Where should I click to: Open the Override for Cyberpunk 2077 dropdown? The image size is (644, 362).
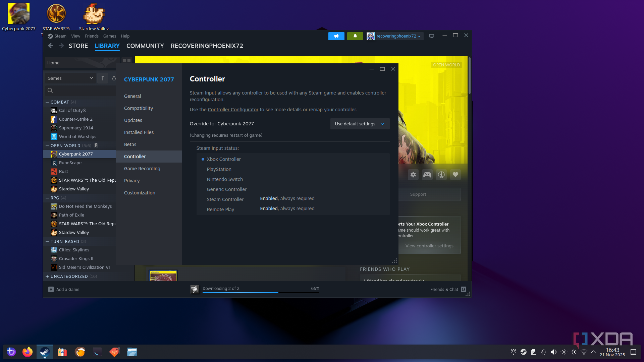(360, 124)
